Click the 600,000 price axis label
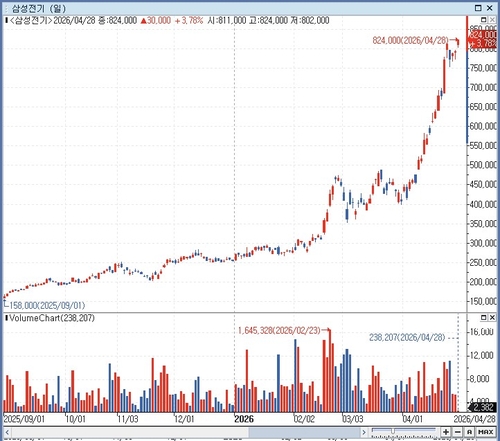 point(483,126)
